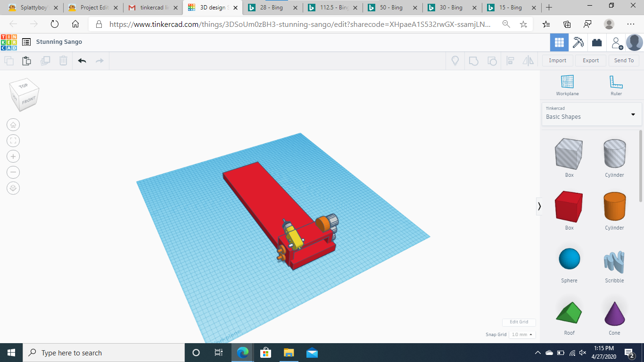644x362 pixels.
Task: Open a new browser tab
Action: coord(549,8)
